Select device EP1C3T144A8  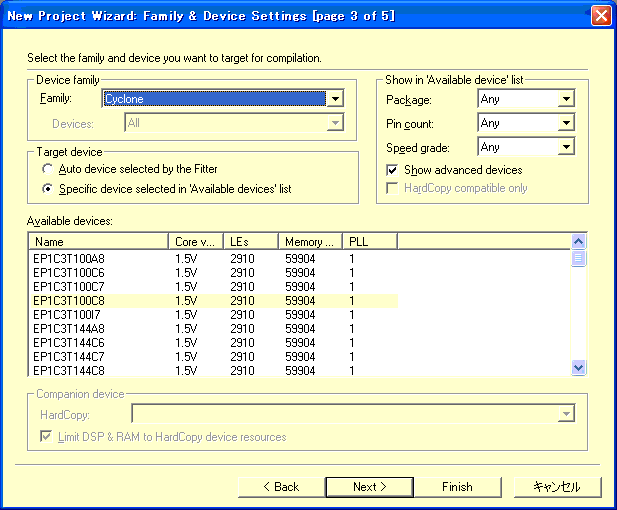click(214, 329)
